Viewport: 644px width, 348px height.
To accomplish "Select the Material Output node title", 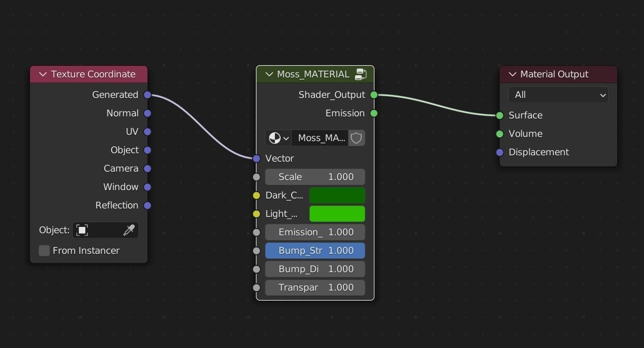I will click(554, 74).
